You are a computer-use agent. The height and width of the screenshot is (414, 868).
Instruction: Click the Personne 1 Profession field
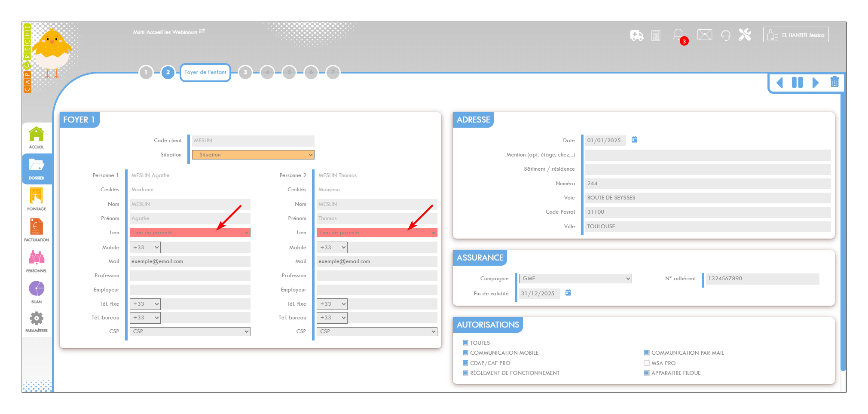(x=190, y=276)
